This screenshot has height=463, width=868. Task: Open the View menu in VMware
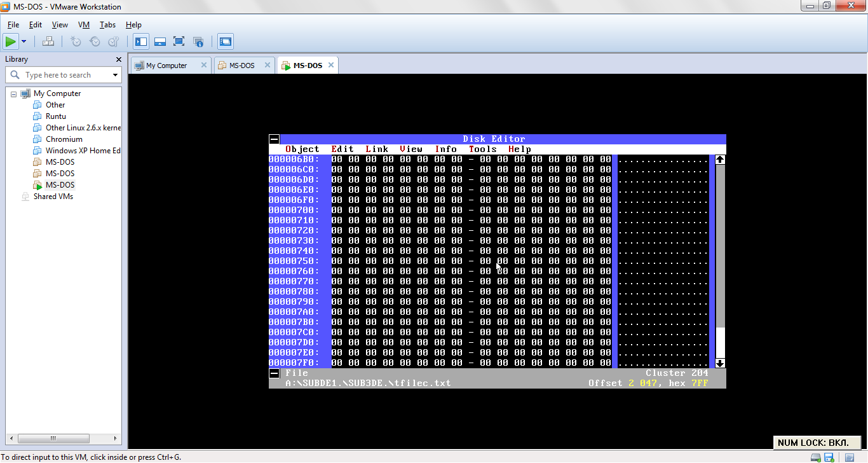tap(60, 25)
